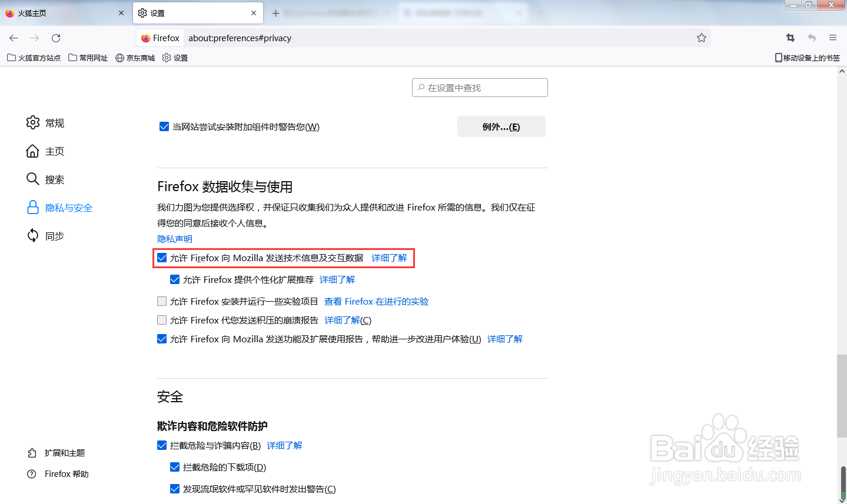Open 详细了解(C) link for crash reports

348,320
